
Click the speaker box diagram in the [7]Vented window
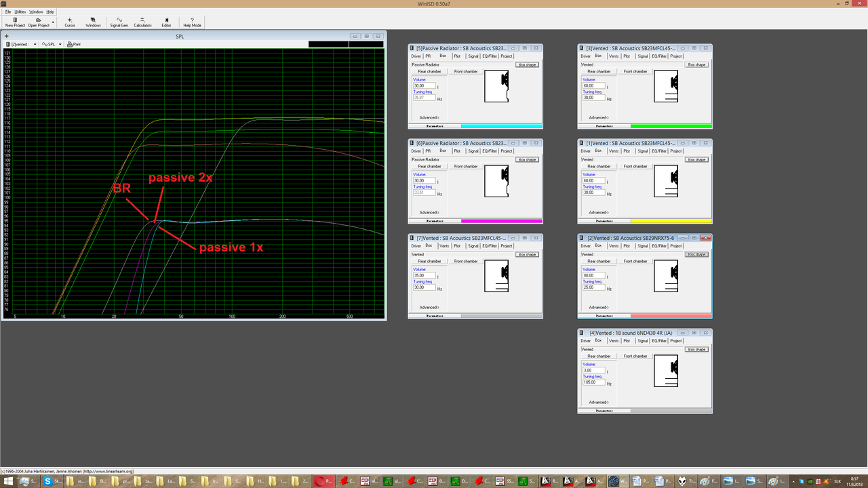pyautogui.click(x=496, y=275)
